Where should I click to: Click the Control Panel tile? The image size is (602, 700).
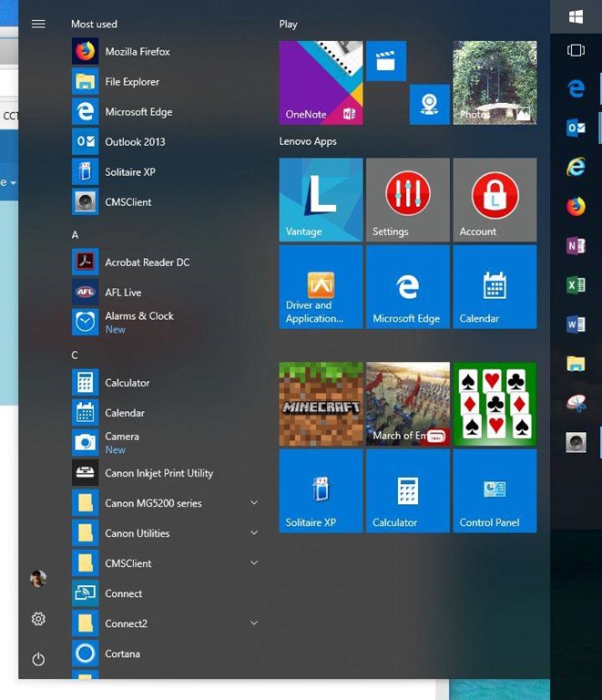495,490
